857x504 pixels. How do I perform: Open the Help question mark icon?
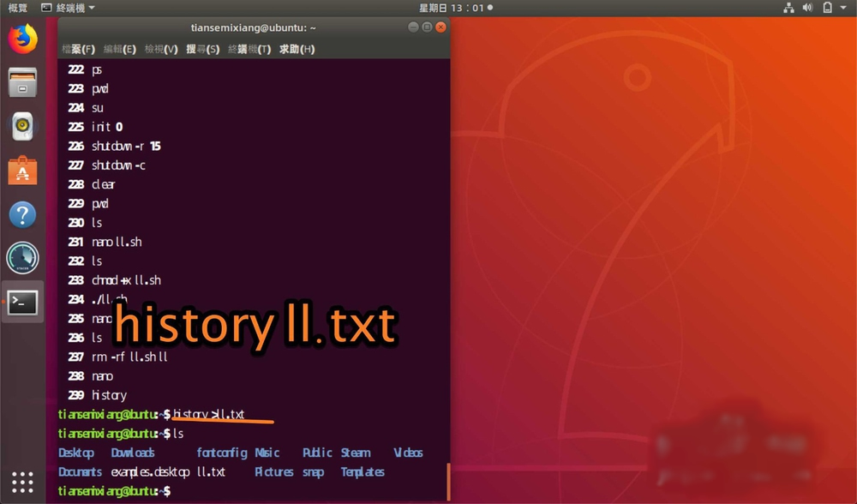pyautogui.click(x=22, y=214)
